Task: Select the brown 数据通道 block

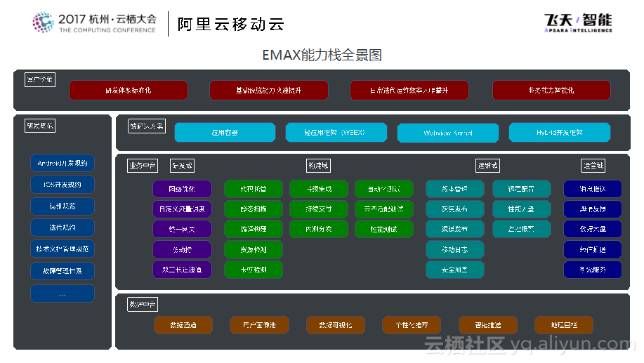Action: tap(183, 325)
